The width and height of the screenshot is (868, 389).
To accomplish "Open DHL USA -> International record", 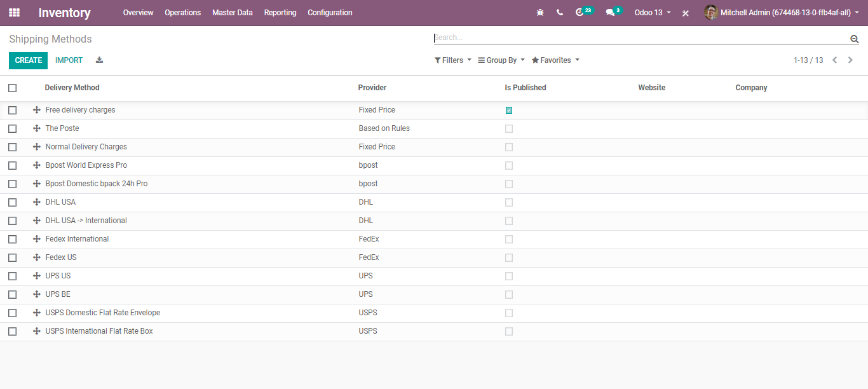I will tap(86, 221).
